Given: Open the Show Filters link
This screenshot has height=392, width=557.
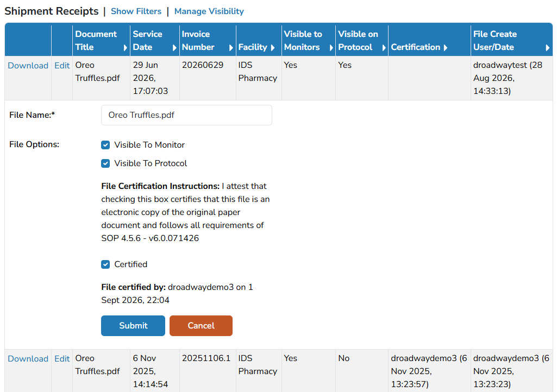Looking at the screenshot, I should pos(136,11).
